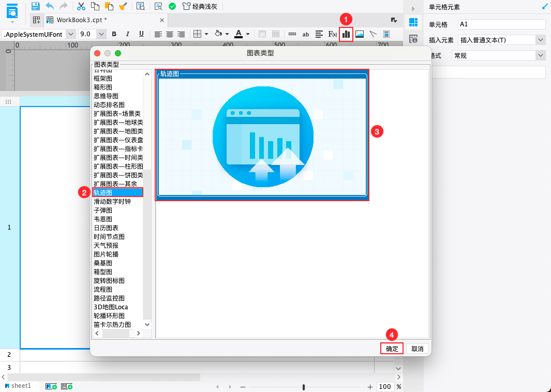Click the cell element panel grid icon
Viewport: 551px width, 392px height.
tap(413, 22)
